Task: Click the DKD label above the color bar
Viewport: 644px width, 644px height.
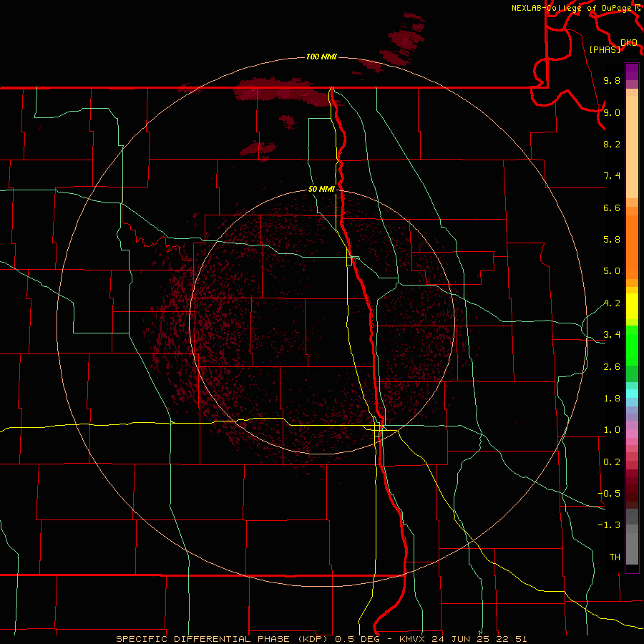Action: (629, 43)
